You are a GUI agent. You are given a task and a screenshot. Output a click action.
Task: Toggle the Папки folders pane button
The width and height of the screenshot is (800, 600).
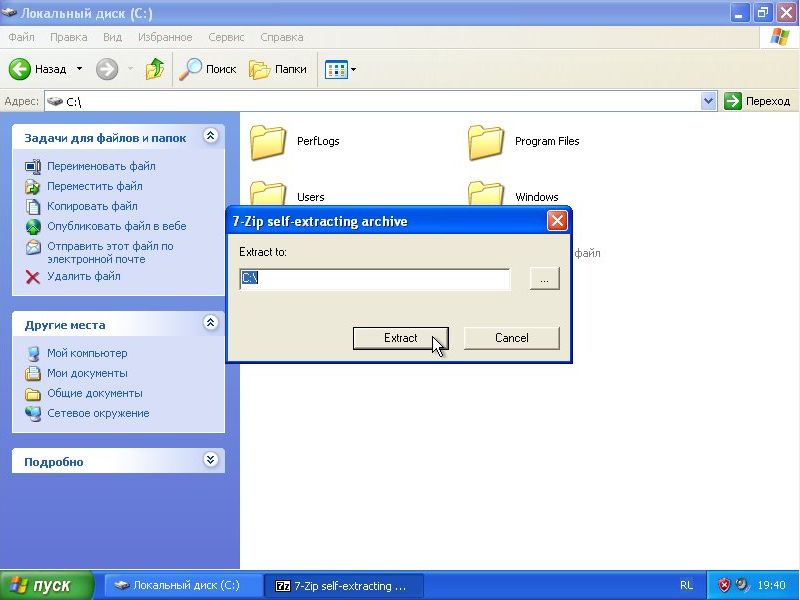[278, 69]
